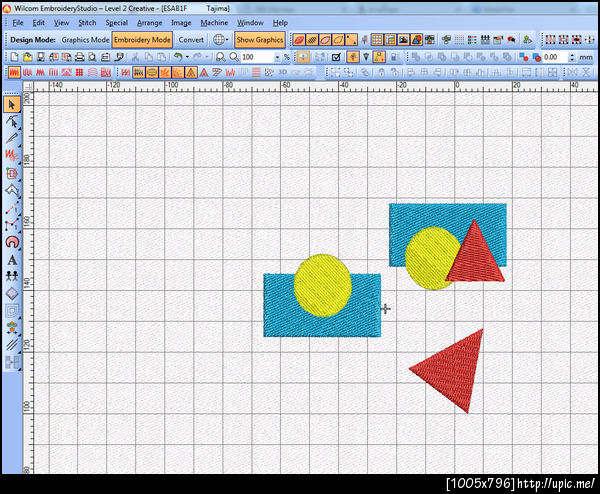Click the 0.00 mm value field
The width and height of the screenshot is (600, 494).
[x=556, y=57]
